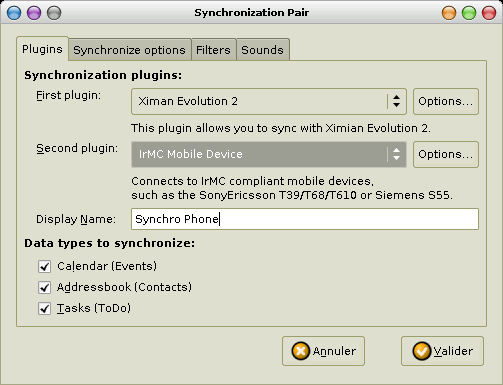Click the arrows on the First plugin combo box
Viewport: 503px width, 385px height.
click(x=396, y=101)
